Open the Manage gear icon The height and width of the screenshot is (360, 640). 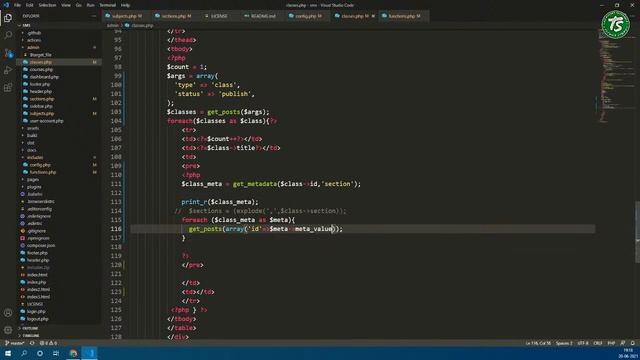[8, 330]
